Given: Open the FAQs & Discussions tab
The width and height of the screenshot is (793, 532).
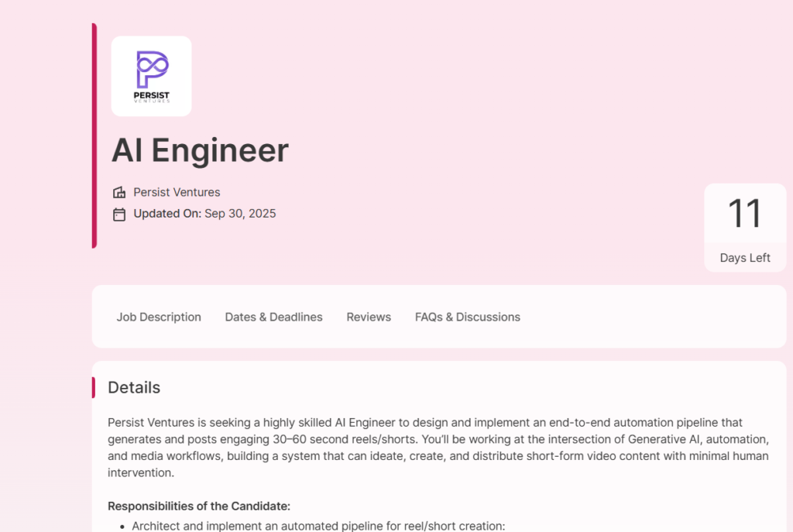Looking at the screenshot, I should [x=468, y=317].
